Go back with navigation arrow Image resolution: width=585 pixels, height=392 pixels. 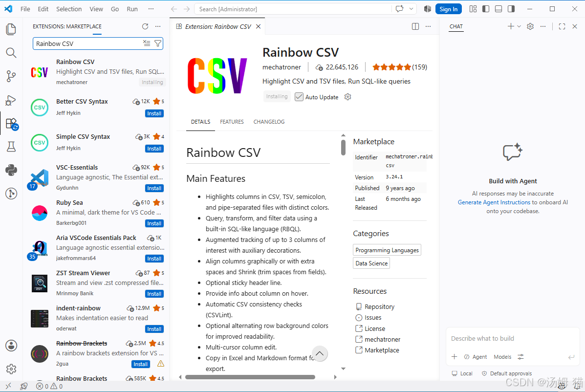pos(174,9)
